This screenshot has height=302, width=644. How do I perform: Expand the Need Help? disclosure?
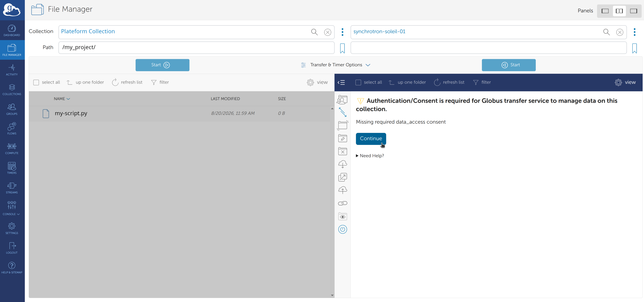tap(370, 156)
